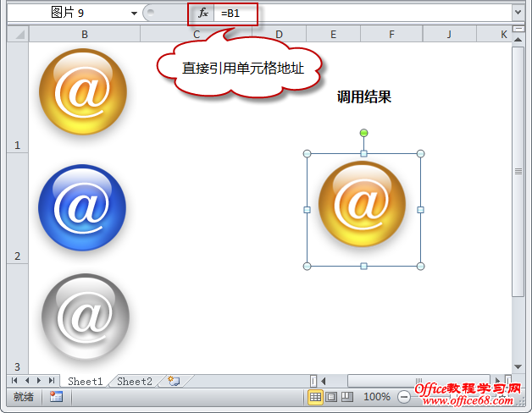Switch to Page Break Preview
The image size is (532, 413).
pyautogui.click(x=346, y=397)
